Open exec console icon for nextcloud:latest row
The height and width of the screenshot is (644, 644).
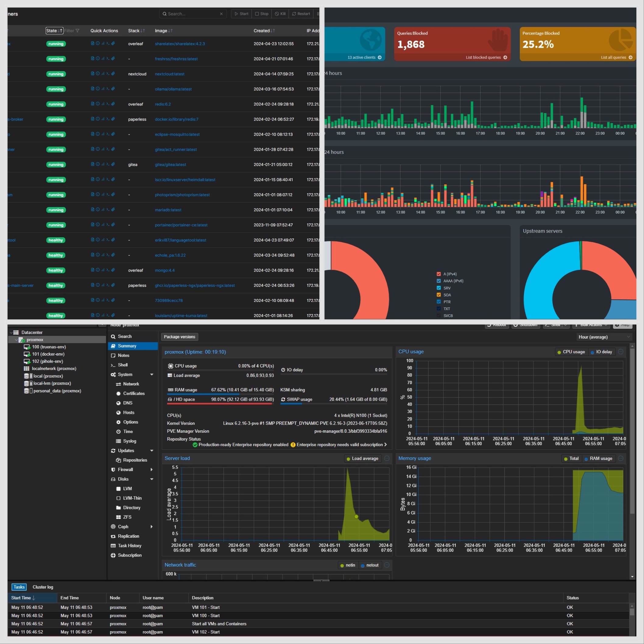click(x=108, y=74)
